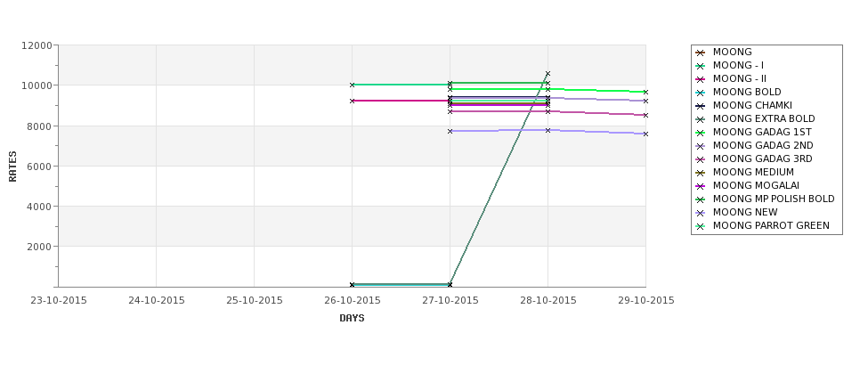Viewport: 868px width, 382px height.
Task: Click the MOONG BOLD legend marker
Action: click(701, 93)
